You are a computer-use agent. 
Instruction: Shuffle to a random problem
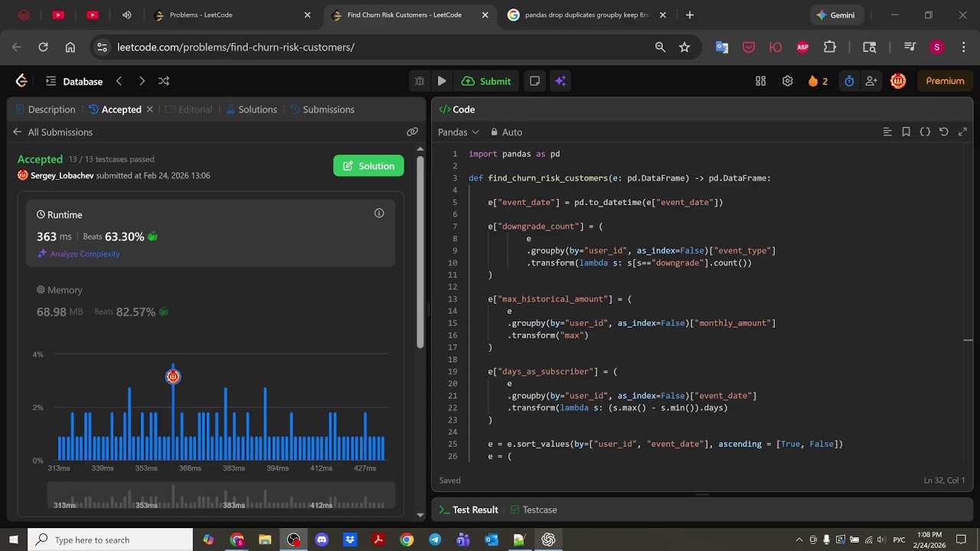point(164,81)
